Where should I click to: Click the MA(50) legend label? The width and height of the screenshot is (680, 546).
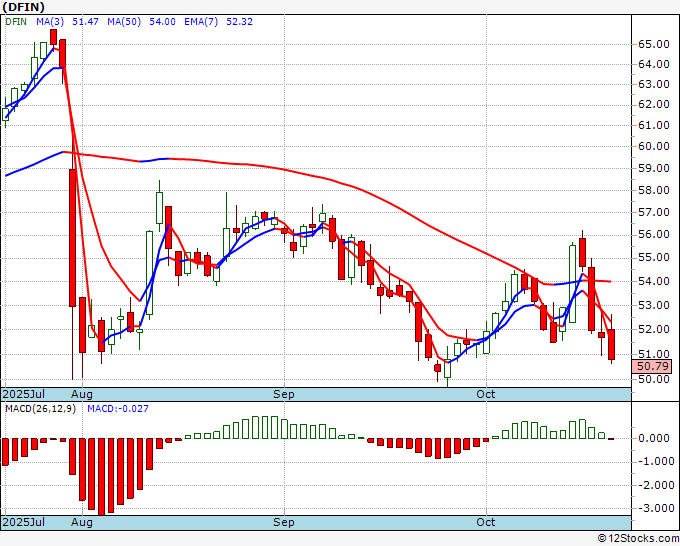tap(124, 21)
